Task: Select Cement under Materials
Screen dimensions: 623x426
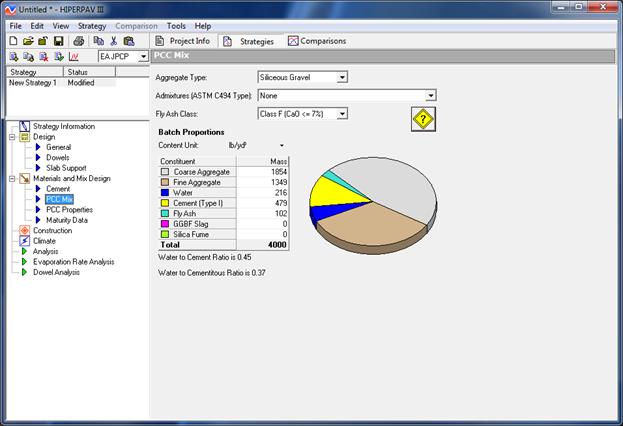Action: point(58,189)
